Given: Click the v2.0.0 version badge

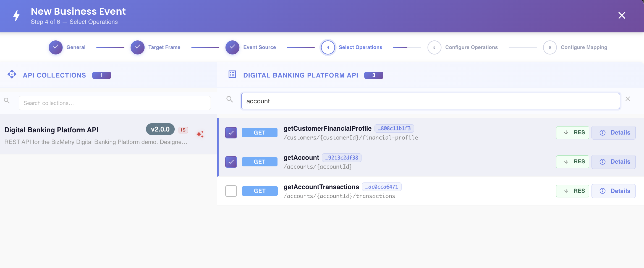Looking at the screenshot, I should pos(160,129).
